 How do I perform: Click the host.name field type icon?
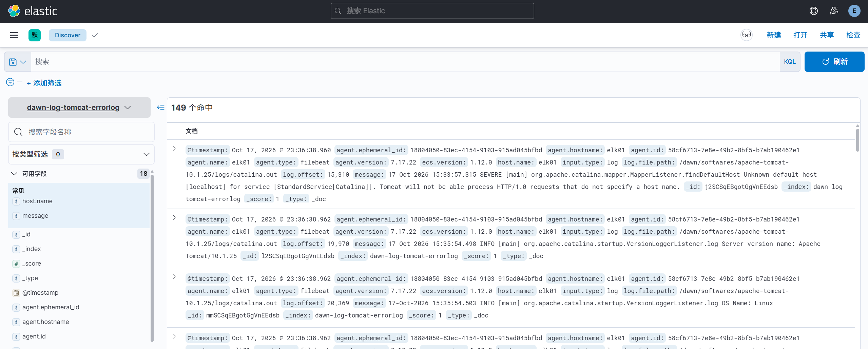pyautogui.click(x=16, y=201)
